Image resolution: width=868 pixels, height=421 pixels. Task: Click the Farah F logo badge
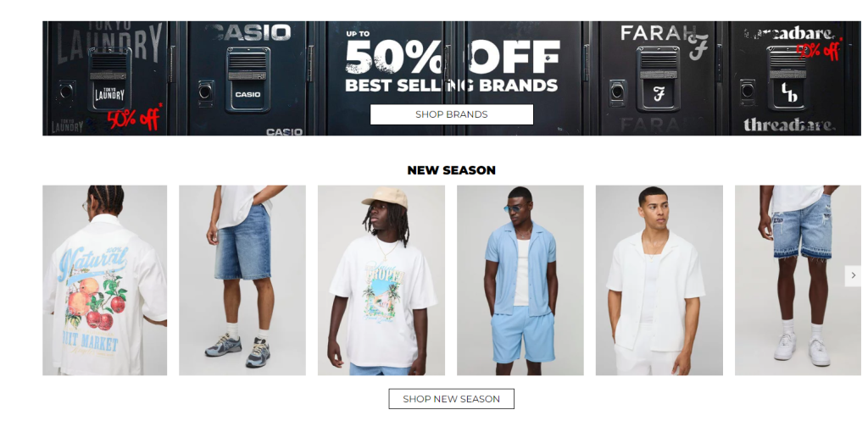(x=658, y=95)
